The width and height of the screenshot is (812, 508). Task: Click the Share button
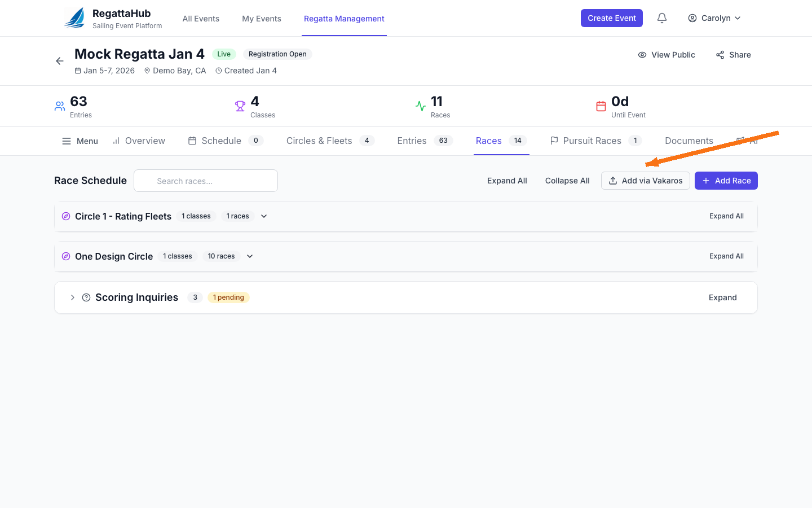click(x=733, y=55)
